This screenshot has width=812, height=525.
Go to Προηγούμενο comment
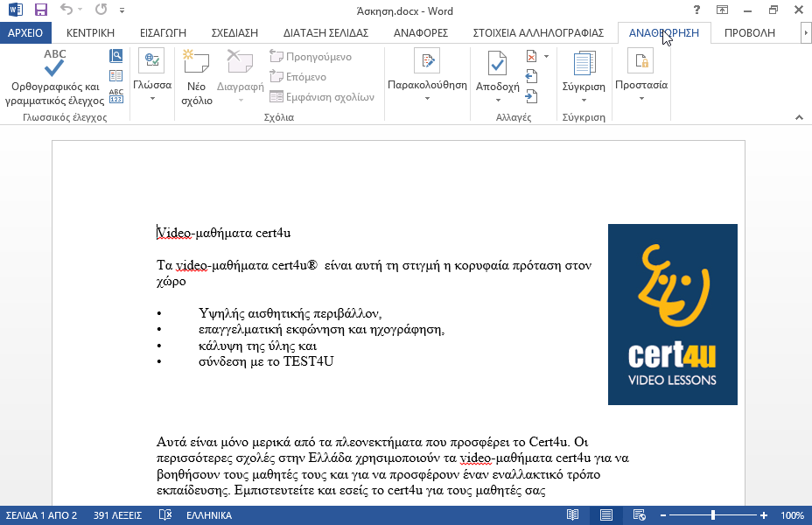(x=311, y=56)
